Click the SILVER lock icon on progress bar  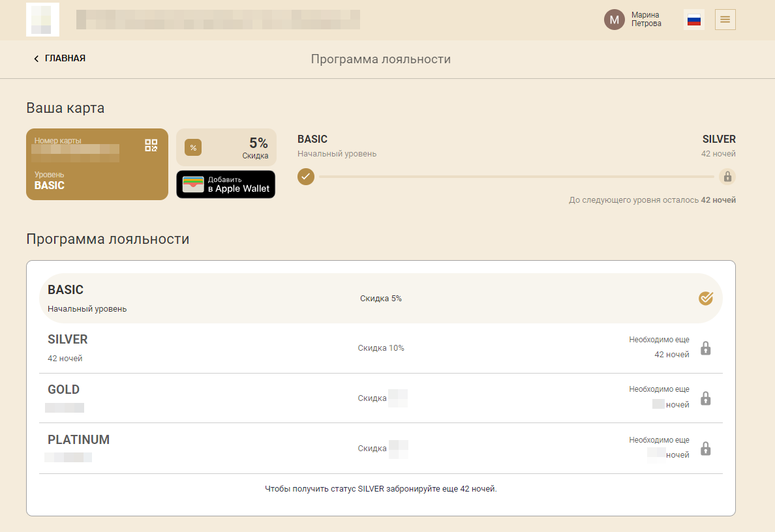pyautogui.click(x=727, y=176)
